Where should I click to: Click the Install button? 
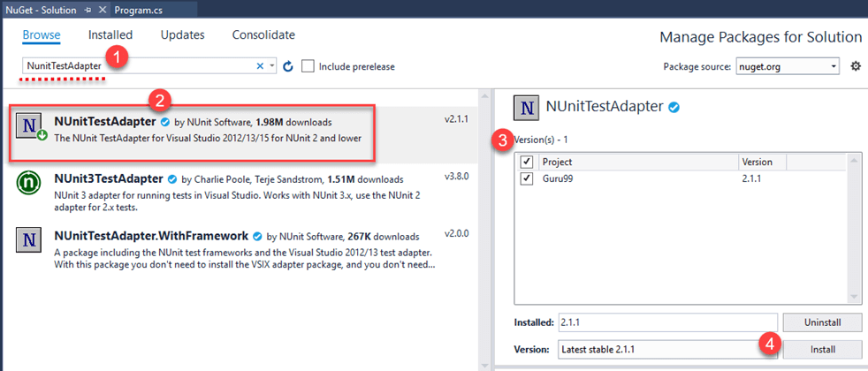tap(822, 349)
